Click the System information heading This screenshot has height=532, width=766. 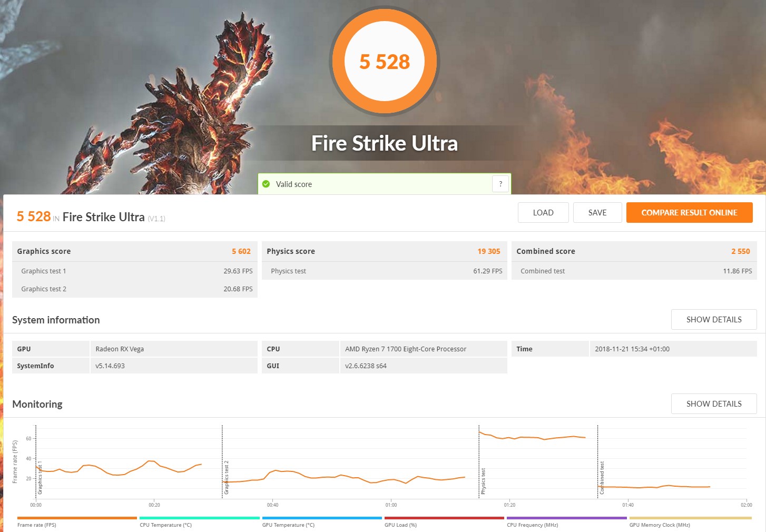click(56, 320)
